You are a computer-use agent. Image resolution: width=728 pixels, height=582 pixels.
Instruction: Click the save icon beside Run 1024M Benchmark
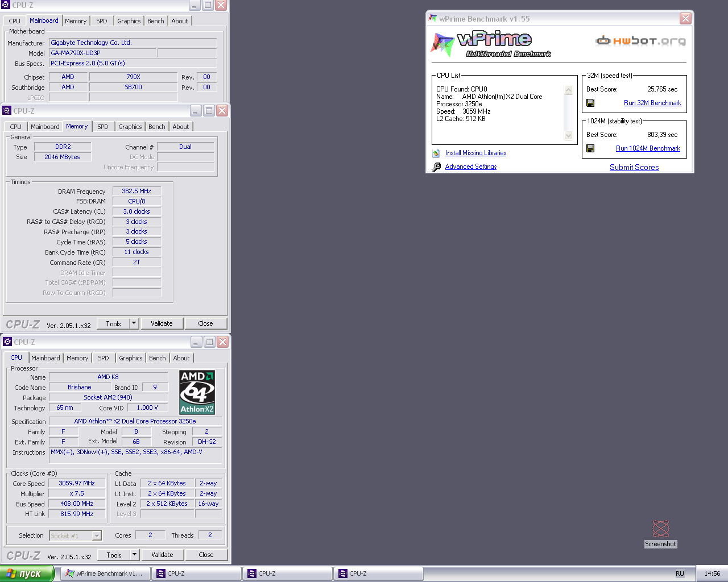coord(590,148)
